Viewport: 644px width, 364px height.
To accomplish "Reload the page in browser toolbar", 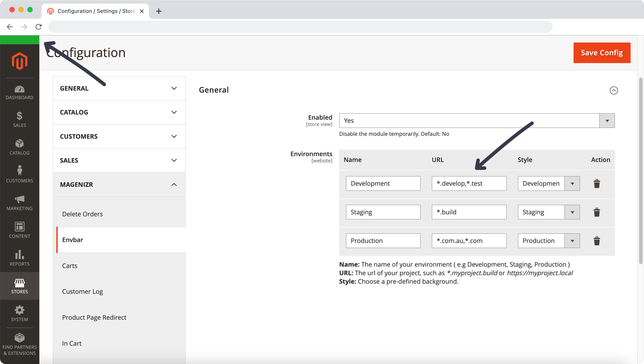I will click(38, 27).
